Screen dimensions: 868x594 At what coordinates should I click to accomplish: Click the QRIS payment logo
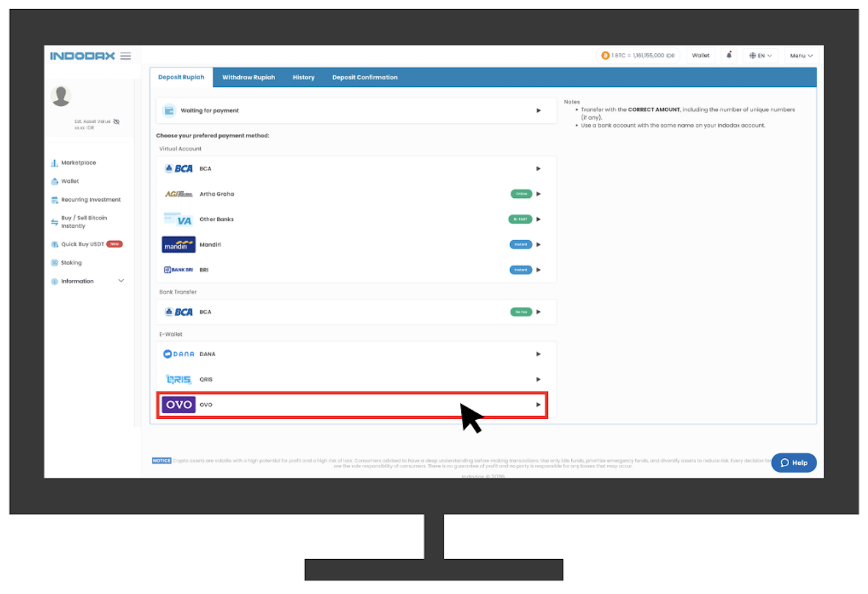(x=179, y=380)
